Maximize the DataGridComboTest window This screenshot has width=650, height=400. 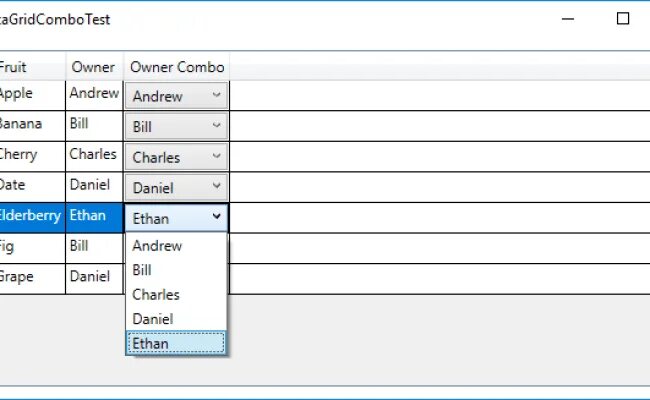pyautogui.click(x=623, y=18)
